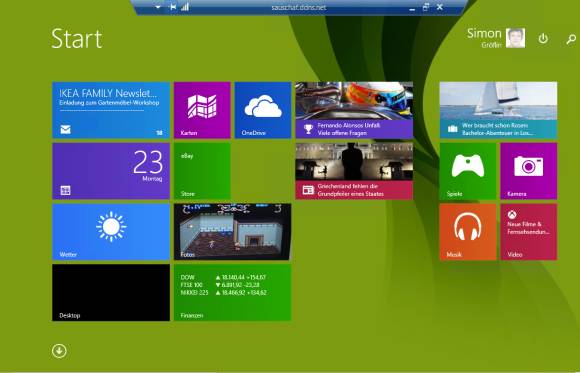Open the Store tile showing eBay
This screenshot has width=580, height=373.
tap(202, 171)
